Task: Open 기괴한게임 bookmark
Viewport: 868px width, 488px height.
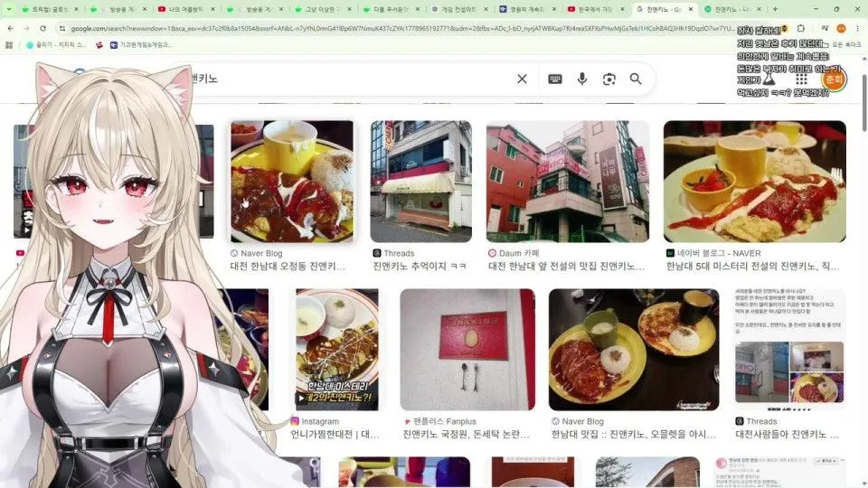Action: tap(141, 45)
